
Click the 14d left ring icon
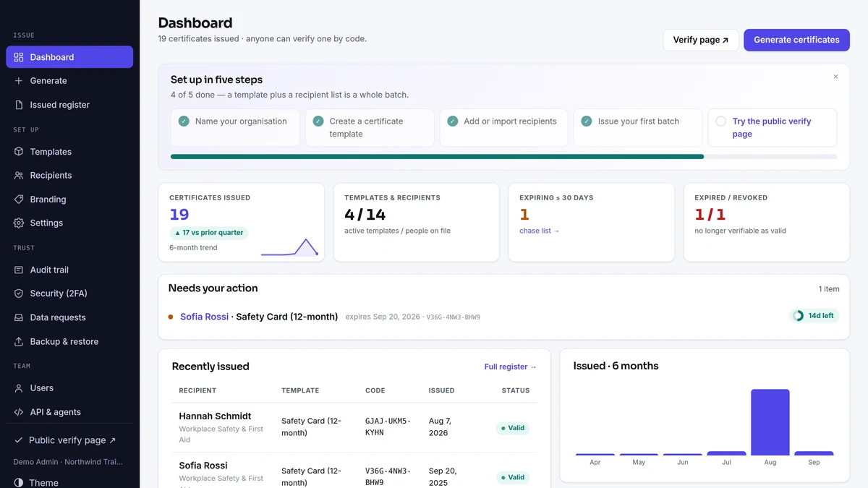point(799,316)
